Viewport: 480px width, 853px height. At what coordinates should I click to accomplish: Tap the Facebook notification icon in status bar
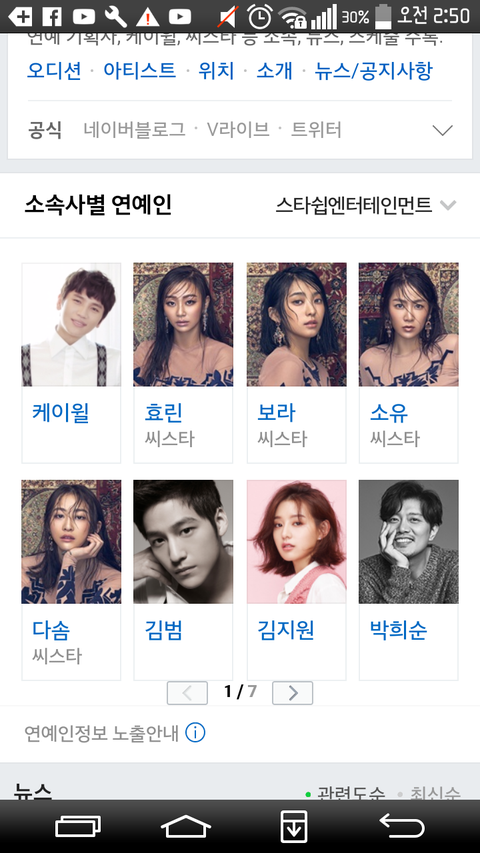coord(52,16)
